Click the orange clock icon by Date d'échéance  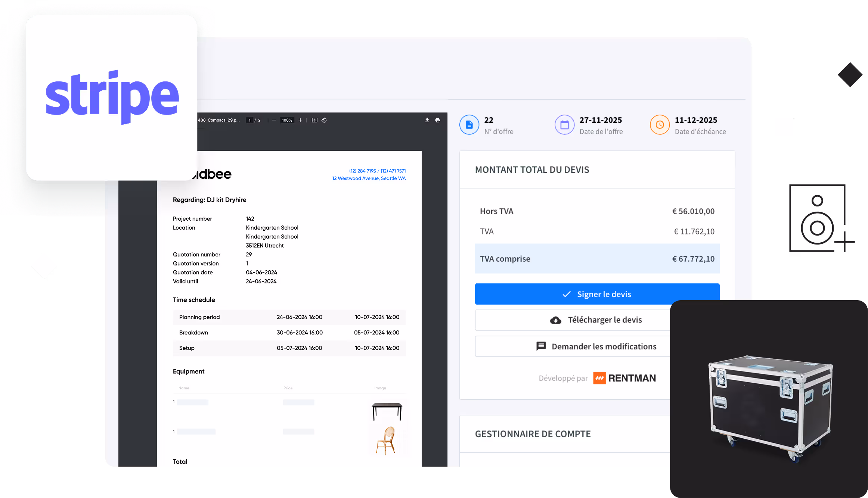point(660,125)
